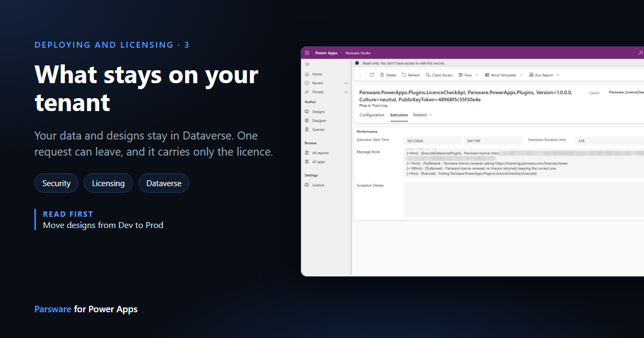The width and height of the screenshot is (644, 338).
Task: Click the Pinned pin icon
Action: pos(306,92)
